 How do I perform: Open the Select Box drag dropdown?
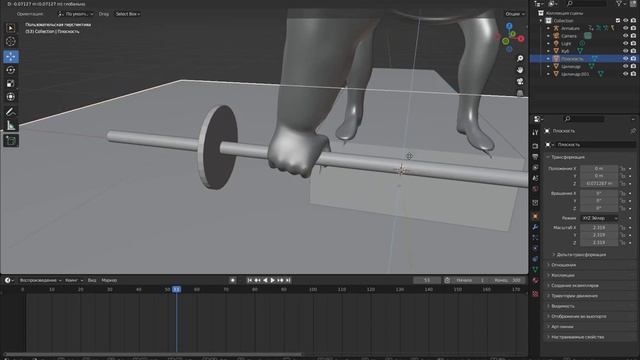click(128, 14)
